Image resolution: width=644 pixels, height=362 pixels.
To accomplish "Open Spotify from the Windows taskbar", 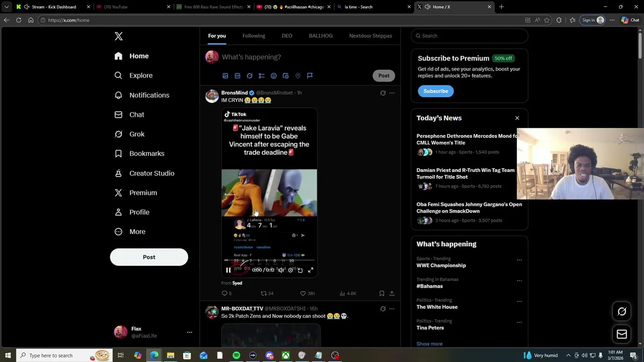I will (x=236, y=355).
